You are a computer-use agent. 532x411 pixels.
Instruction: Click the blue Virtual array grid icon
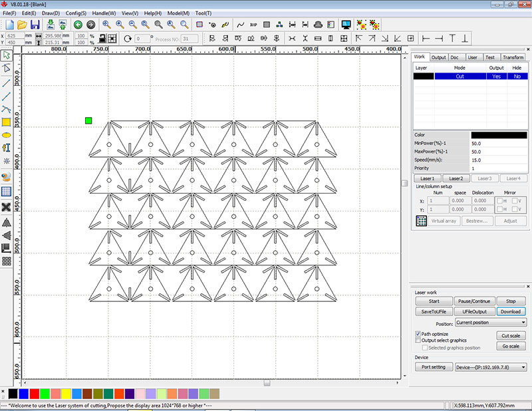pyautogui.click(x=422, y=221)
